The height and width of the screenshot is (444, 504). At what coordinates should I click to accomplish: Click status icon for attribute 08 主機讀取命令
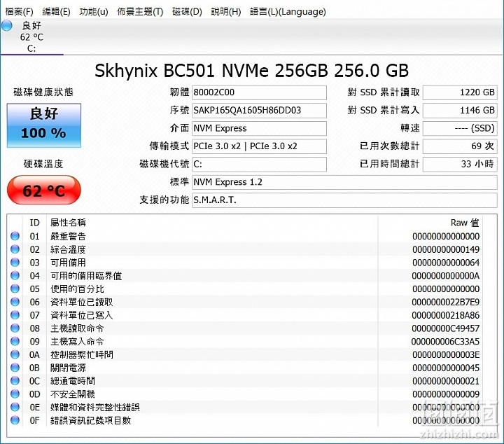(x=15, y=328)
